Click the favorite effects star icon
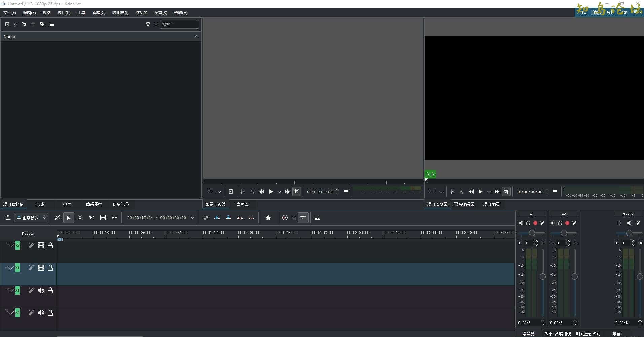The height and width of the screenshot is (337, 644). pos(268,218)
